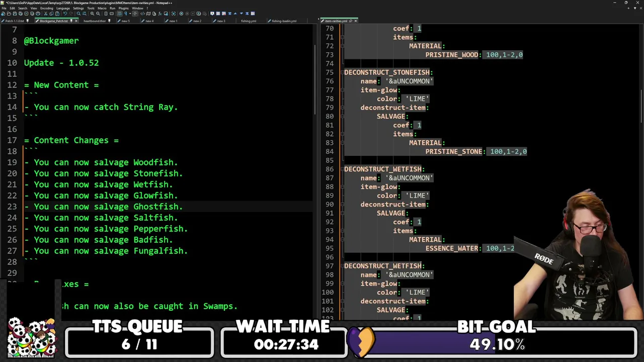Collapse the DECONSTRUCT_STONEFISH fold
This screenshot has width=644, height=362.
pos(342,72)
